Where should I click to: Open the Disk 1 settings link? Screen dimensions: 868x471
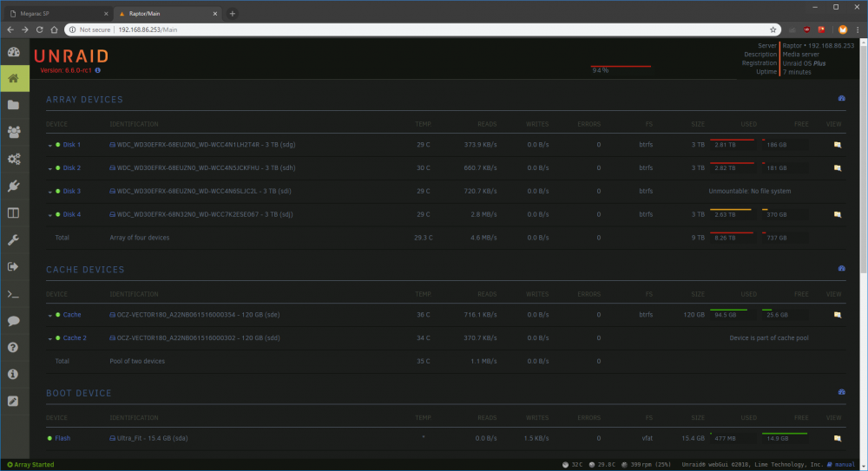[71, 145]
